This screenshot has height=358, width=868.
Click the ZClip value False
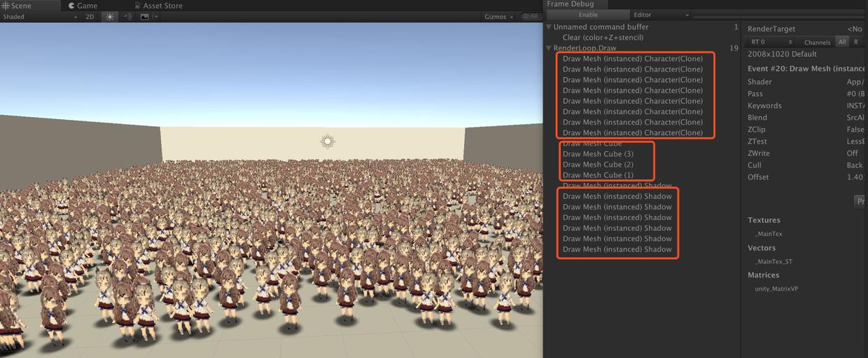coord(855,130)
